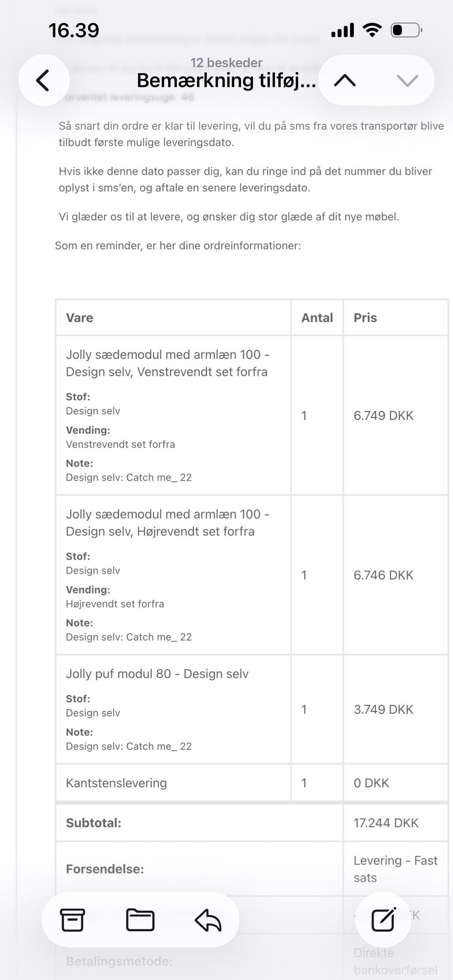Tap the Højrevendt Jolly sædemodul product name

pos(168,523)
